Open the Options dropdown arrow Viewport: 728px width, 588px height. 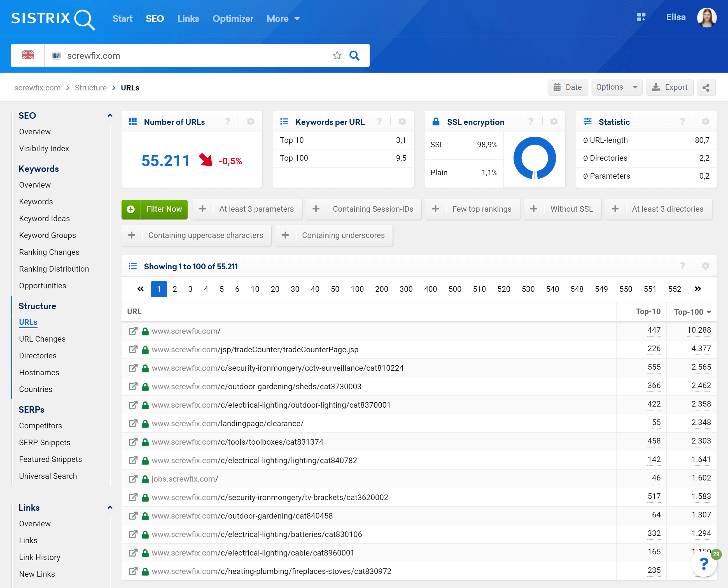(635, 87)
